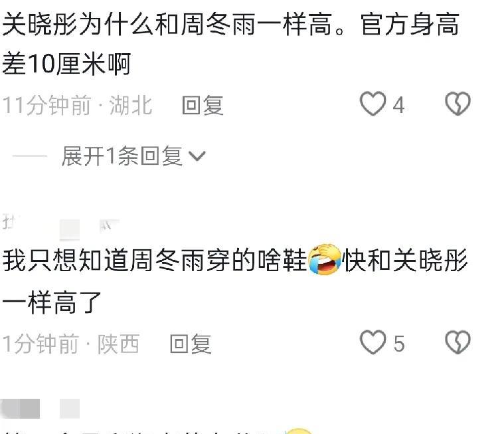This screenshot has width=504, height=434.
Task: Tap the laughing-crying emoji in the second comment
Action: point(324,259)
